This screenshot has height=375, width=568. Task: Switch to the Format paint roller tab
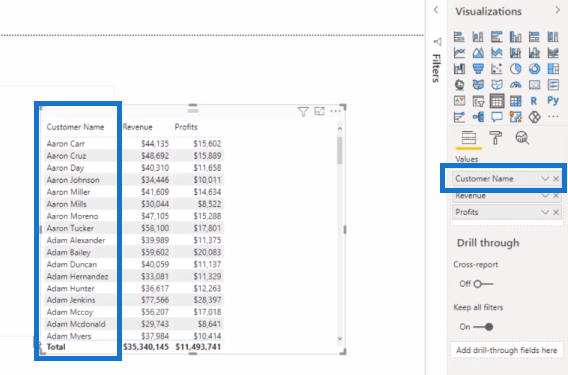click(x=496, y=138)
